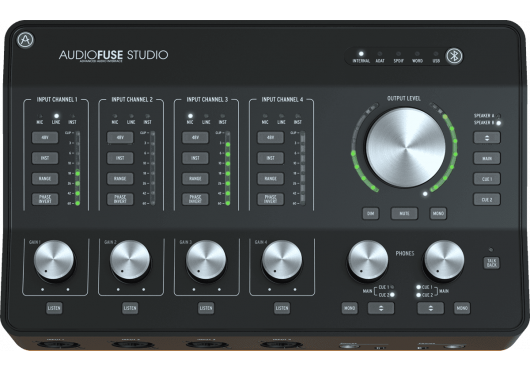Click the Arturia logo in the corner
This screenshot has height=371, width=530.
tap(25, 40)
